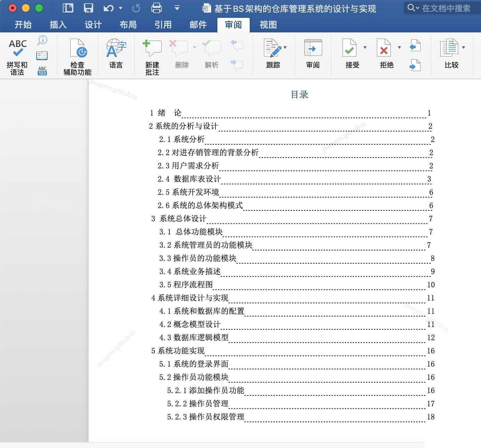Switch to the 视图 tab
This screenshot has height=448, width=481.
tap(268, 24)
